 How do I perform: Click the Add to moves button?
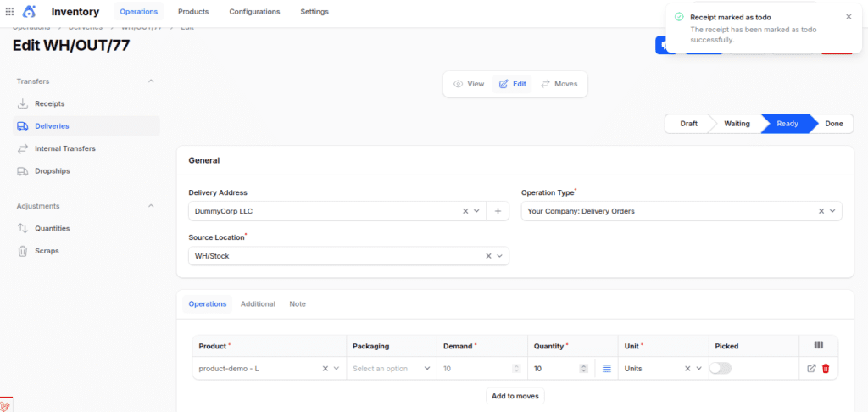click(x=515, y=396)
